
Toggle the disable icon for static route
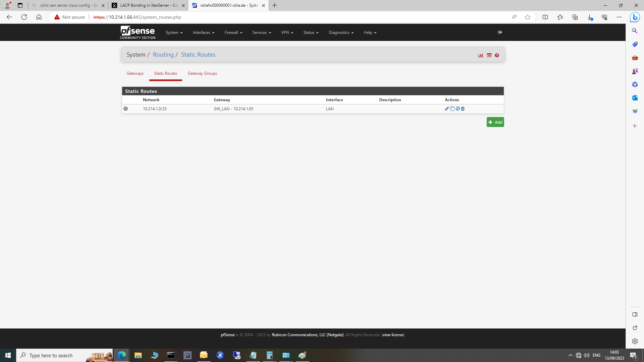(x=458, y=109)
